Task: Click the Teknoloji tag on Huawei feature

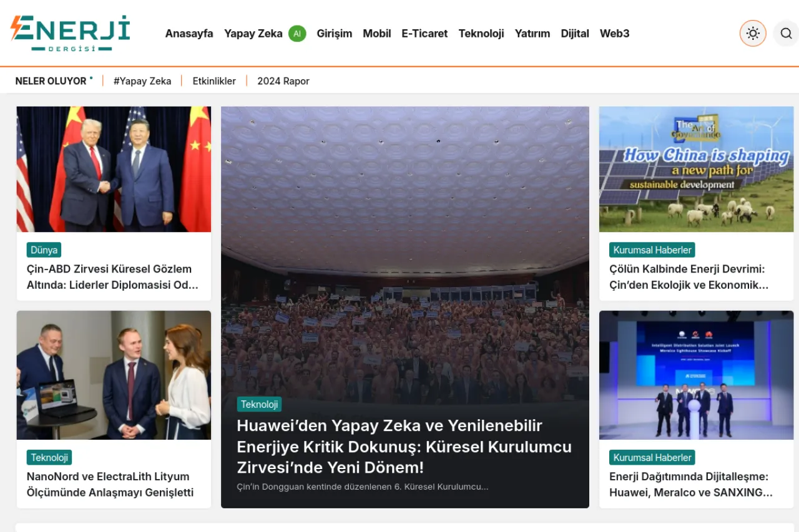Action: [259, 404]
